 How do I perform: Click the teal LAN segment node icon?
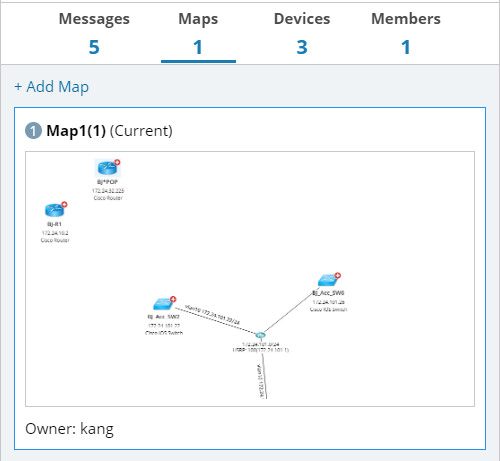[260, 335]
